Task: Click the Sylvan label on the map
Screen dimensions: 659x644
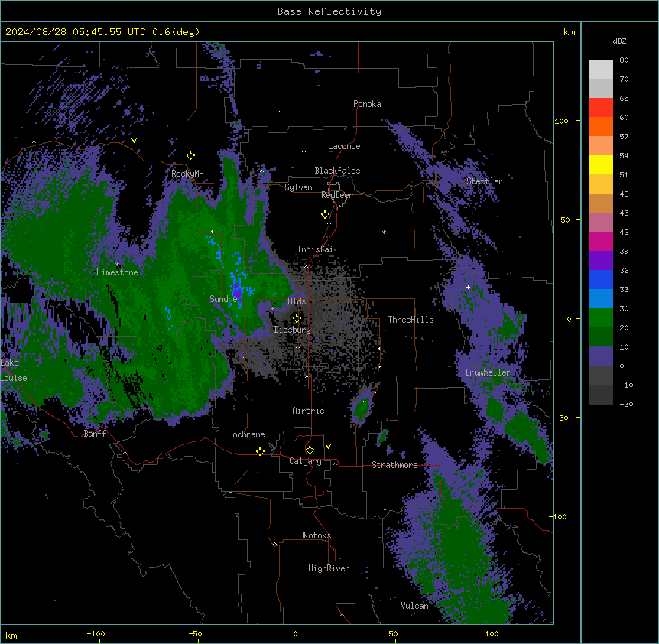Action: tap(298, 187)
